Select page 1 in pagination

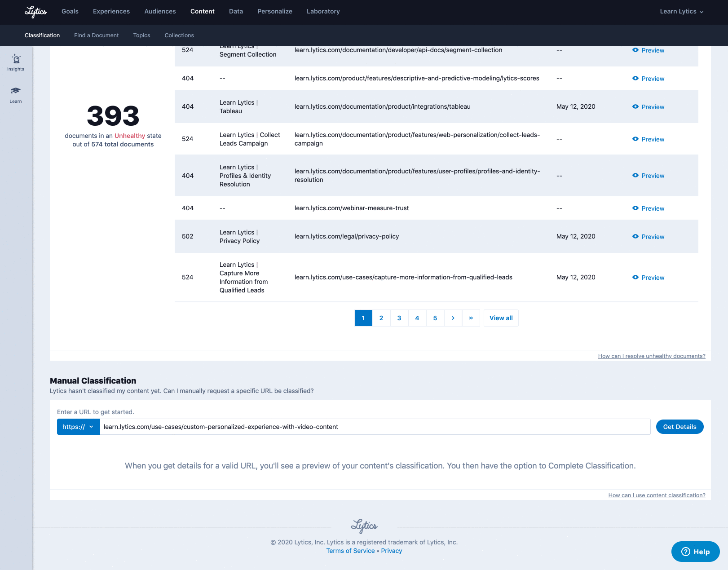[363, 318]
